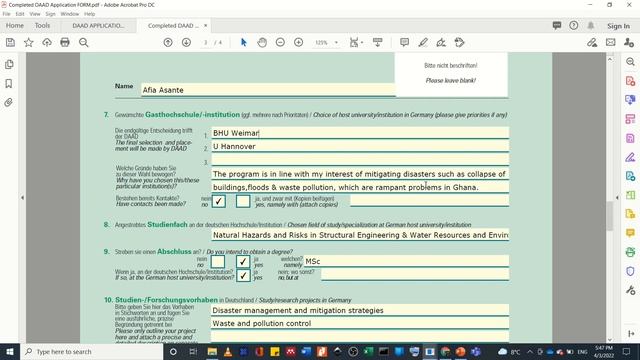
Task: Upload the file to cloud icon
Action: [47, 42]
